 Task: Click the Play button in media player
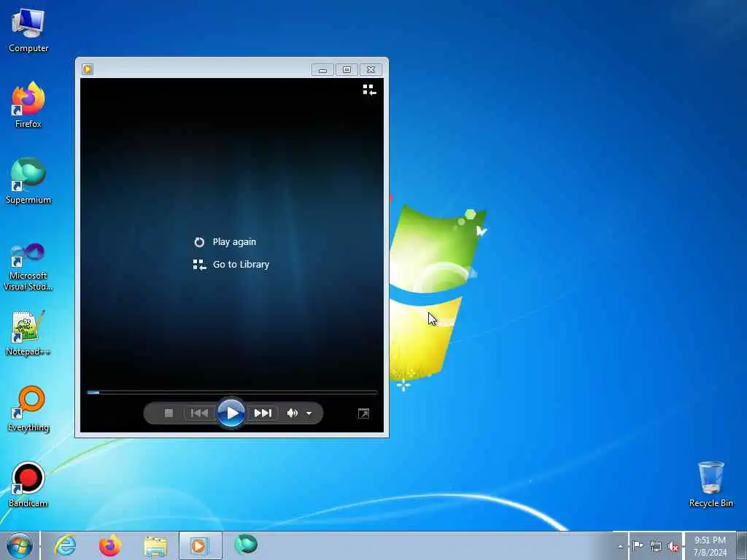point(231,413)
